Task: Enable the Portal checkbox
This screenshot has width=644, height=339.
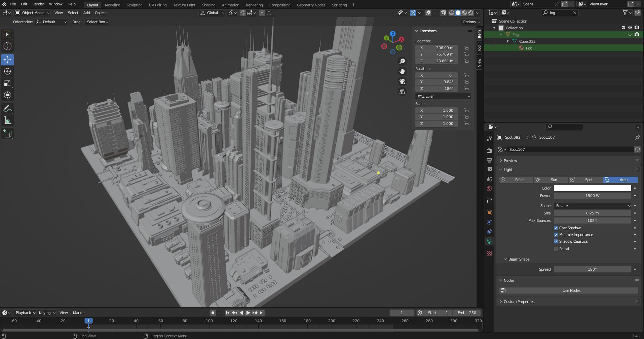Action: click(556, 249)
